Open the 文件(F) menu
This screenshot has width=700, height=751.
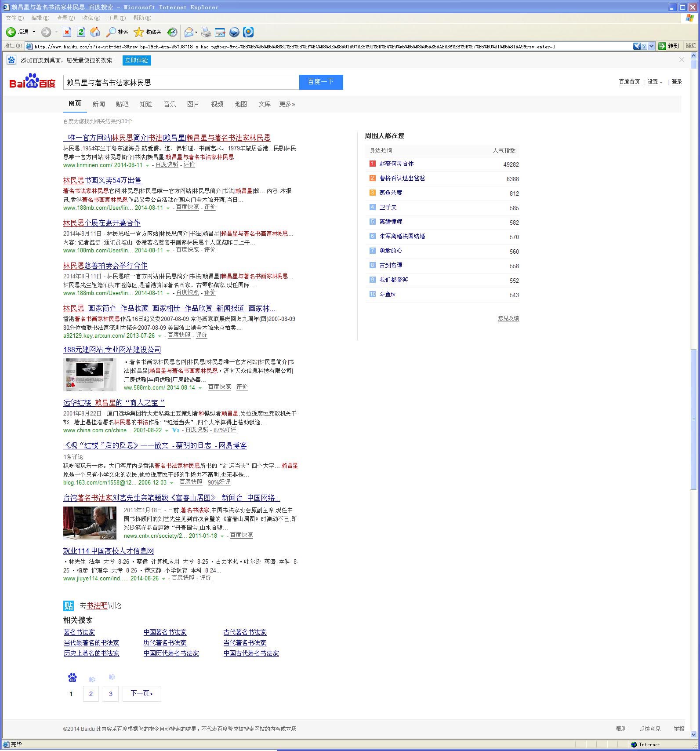[15, 18]
